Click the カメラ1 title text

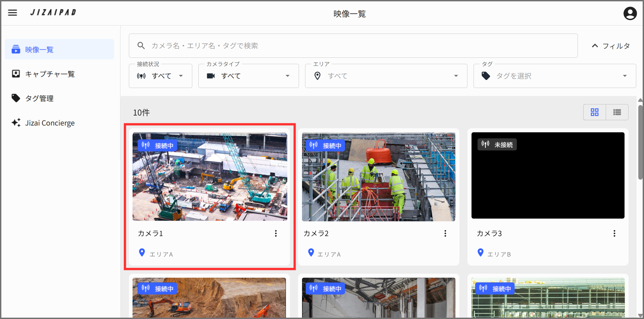pos(150,233)
